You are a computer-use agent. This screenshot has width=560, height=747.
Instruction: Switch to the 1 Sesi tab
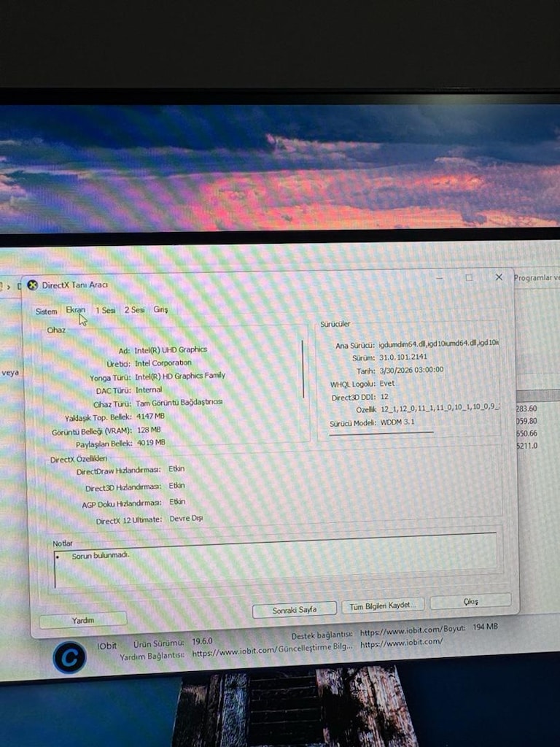click(105, 310)
